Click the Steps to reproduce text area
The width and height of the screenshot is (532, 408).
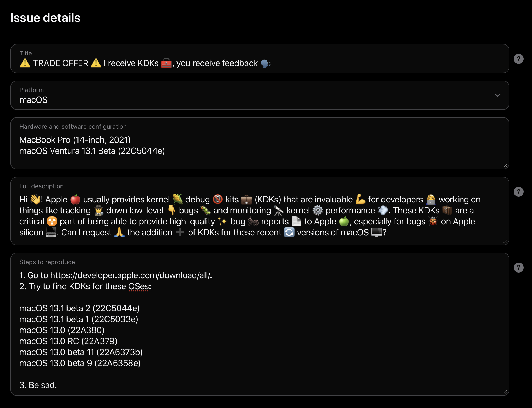(260, 324)
